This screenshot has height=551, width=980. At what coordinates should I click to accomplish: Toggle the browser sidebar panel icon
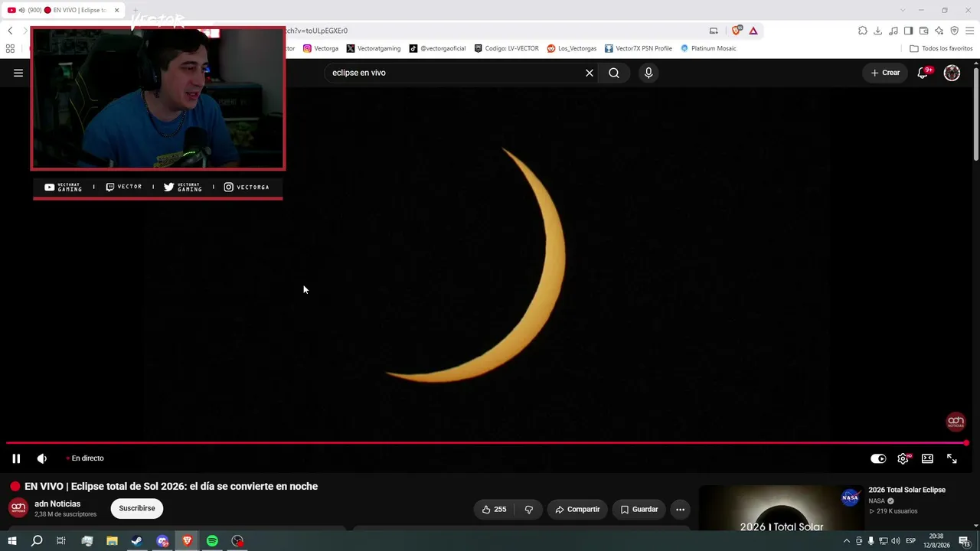(x=909, y=31)
